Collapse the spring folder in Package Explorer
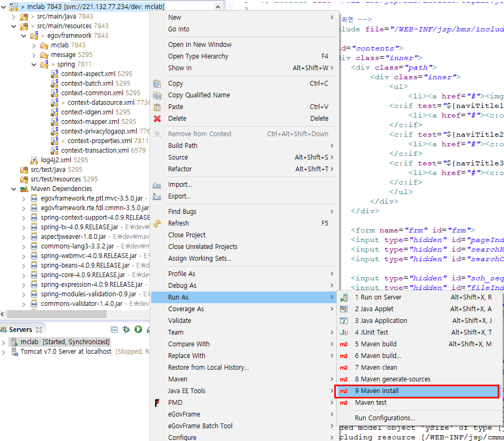Viewport: 504px width, 441px height. 34,64
